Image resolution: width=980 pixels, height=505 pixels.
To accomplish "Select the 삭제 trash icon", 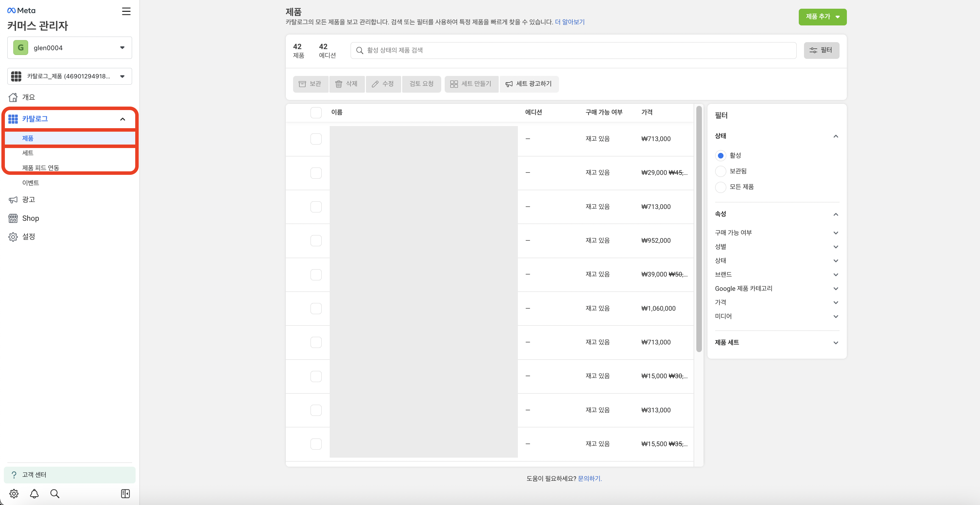I will (339, 84).
